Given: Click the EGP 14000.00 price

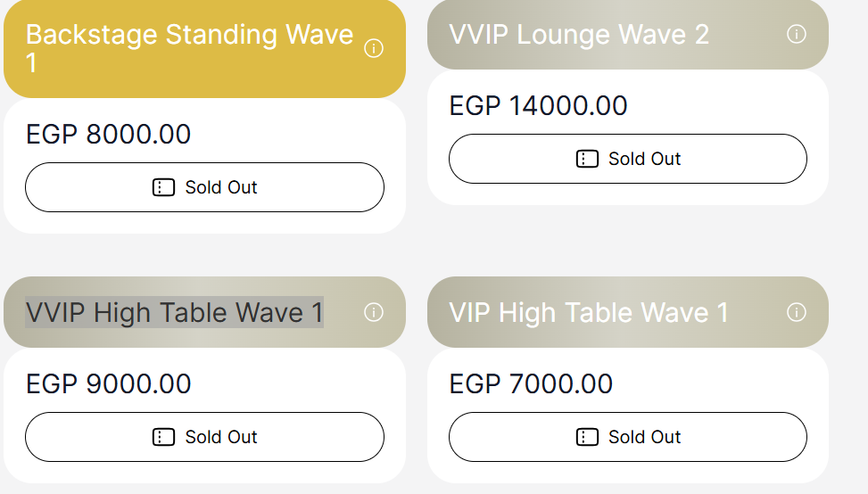Looking at the screenshot, I should click(x=538, y=105).
